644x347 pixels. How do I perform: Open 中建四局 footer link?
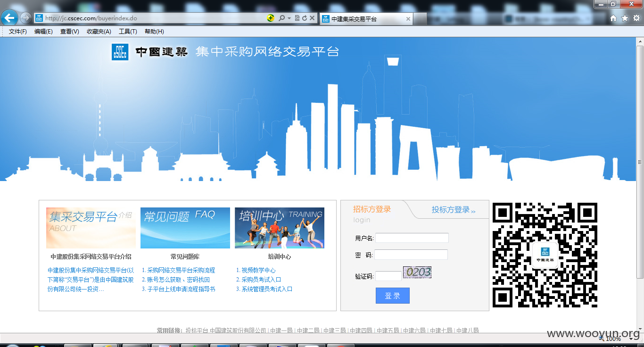[x=361, y=330]
